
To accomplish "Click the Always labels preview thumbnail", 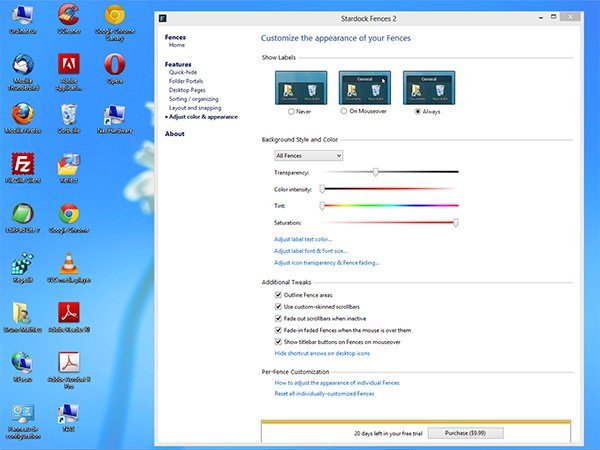I will [x=429, y=88].
